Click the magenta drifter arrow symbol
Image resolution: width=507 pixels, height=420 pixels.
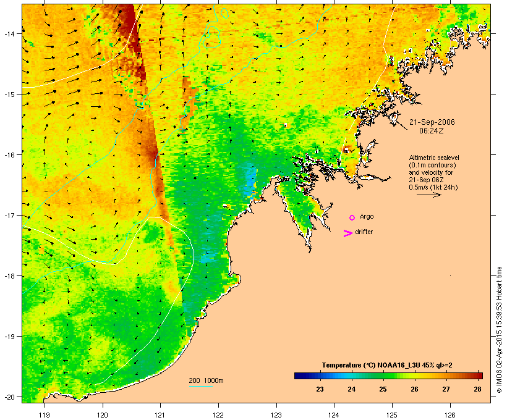click(347, 233)
